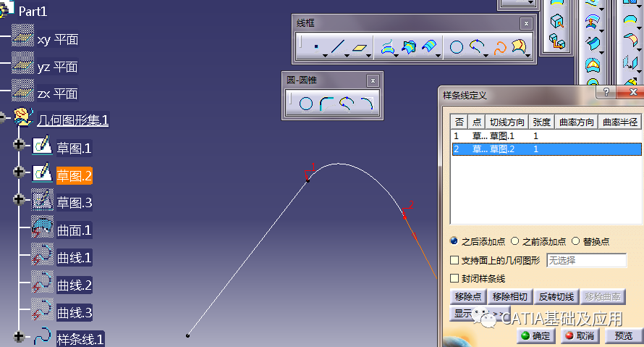Select the Circle tool in 圆-圆锥 toolbar
The image size is (644, 347).
tap(306, 104)
